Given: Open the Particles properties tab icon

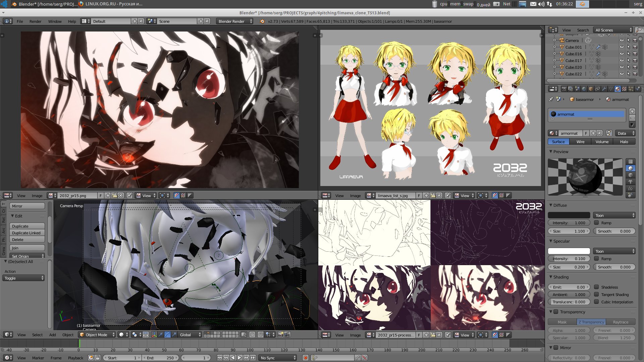Looking at the screenshot, I should (631, 89).
